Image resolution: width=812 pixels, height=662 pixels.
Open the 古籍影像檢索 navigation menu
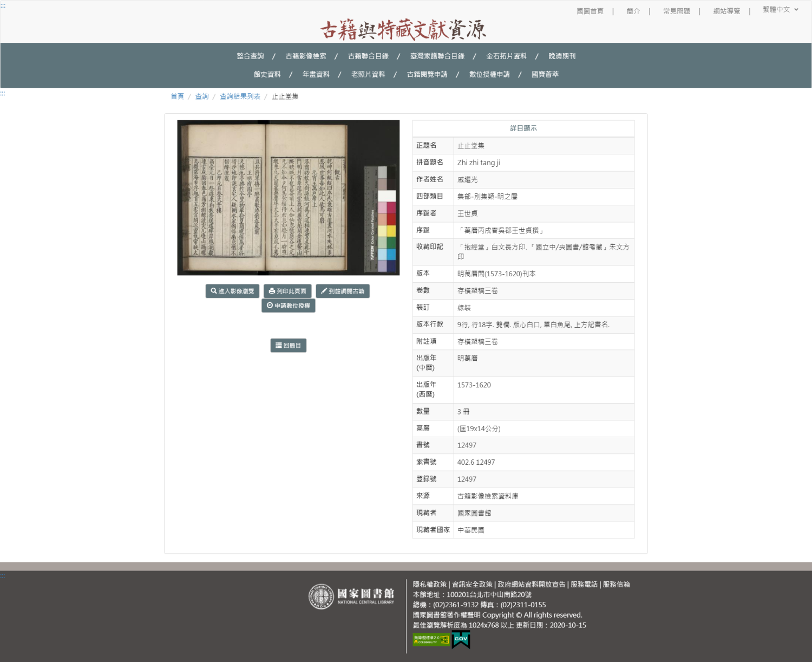pos(306,56)
